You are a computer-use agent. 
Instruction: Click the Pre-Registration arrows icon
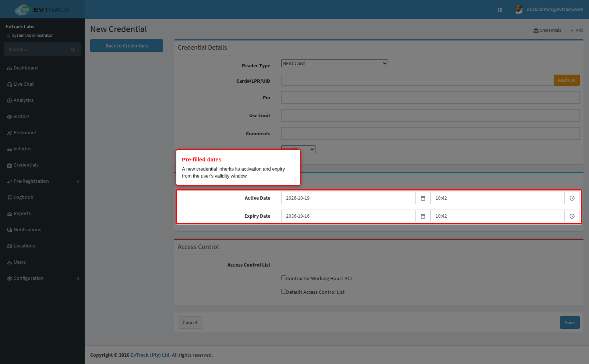(10, 182)
